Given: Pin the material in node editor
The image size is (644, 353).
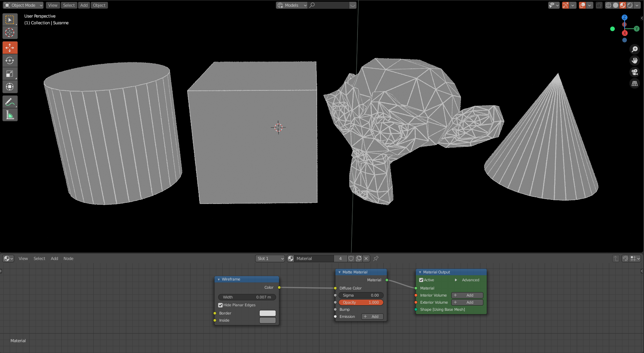Looking at the screenshot, I should click(x=376, y=258).
